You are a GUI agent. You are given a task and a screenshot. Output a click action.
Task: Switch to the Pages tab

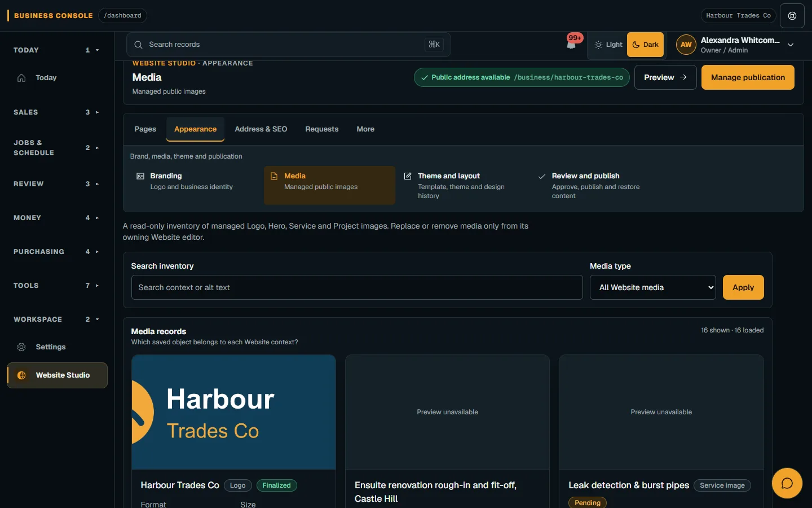(145, 129)
